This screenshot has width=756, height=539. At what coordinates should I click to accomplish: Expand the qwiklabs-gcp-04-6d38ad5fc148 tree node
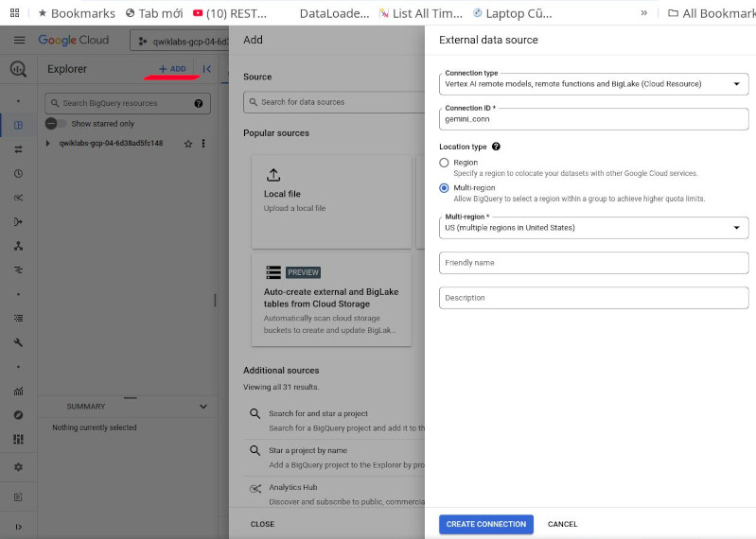pyautogui.click(x=47, y=143)
